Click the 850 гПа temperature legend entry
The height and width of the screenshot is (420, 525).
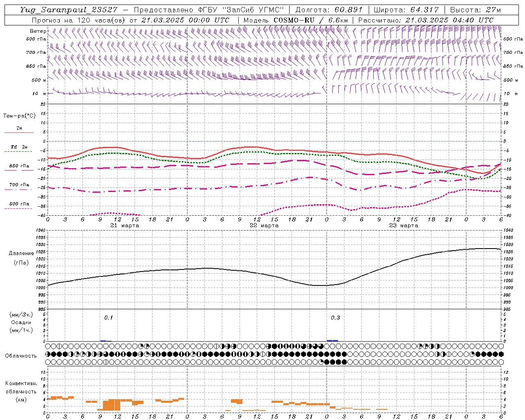tap(19, 166)
